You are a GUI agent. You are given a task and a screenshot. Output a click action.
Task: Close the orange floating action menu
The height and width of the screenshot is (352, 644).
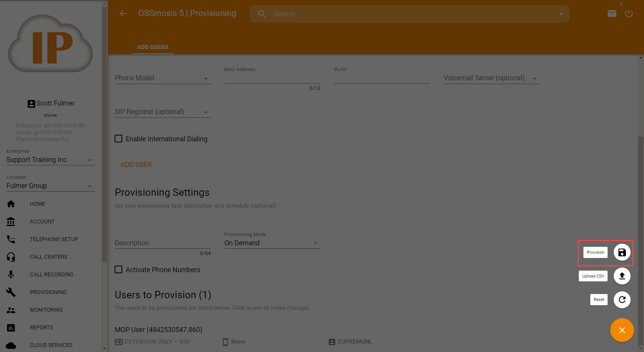pyautogui.click(x=622, y=330)
